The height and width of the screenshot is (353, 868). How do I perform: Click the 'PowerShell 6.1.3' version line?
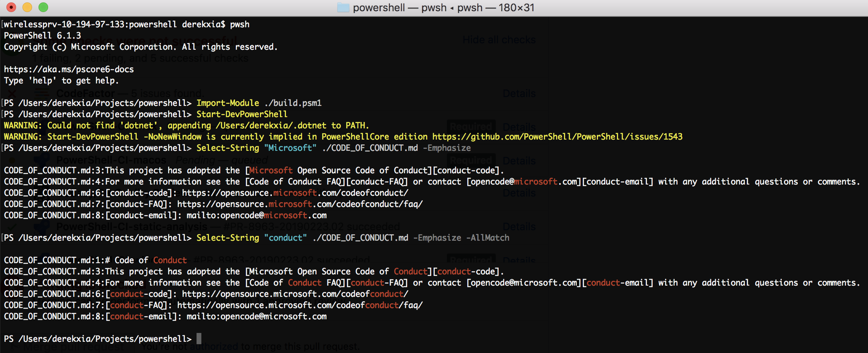[43, 36]
